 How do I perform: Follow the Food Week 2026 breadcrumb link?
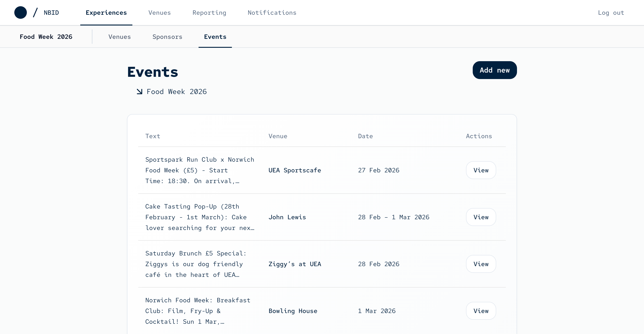pyautogui.click(x=176, y=92)
